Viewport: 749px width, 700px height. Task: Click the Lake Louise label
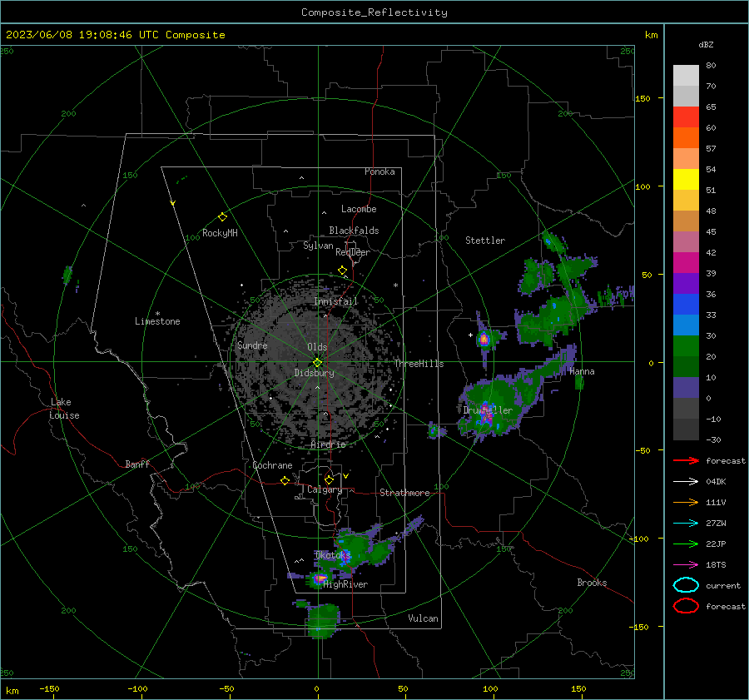(x=64, y=409)
